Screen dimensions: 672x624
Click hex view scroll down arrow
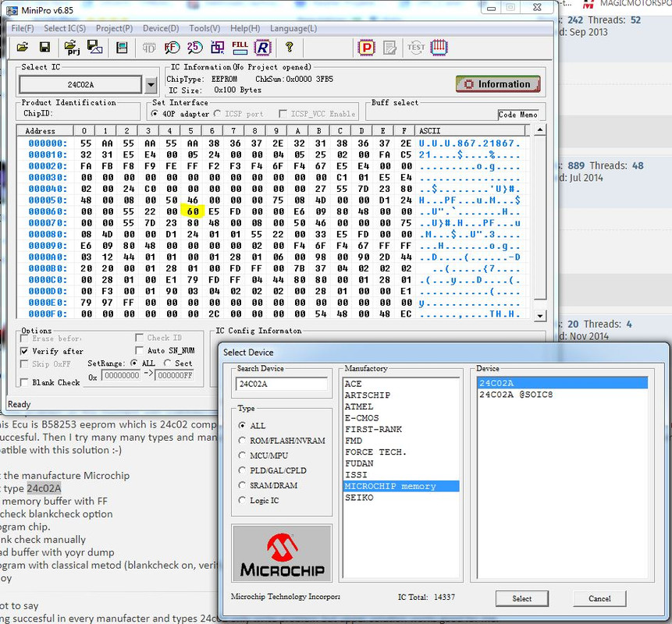coord(540,316)
